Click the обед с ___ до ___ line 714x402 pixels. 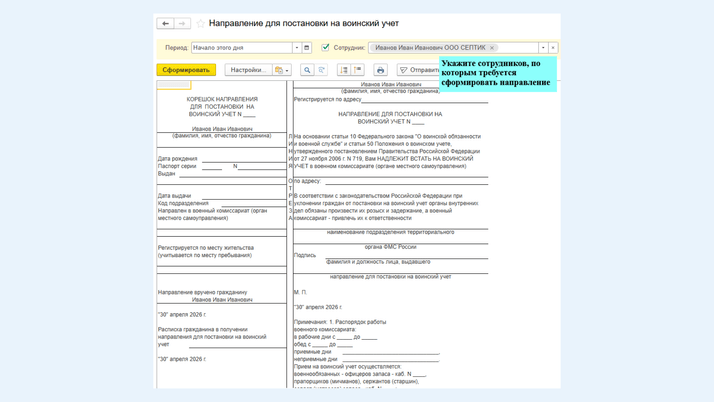tap(323, 344)
